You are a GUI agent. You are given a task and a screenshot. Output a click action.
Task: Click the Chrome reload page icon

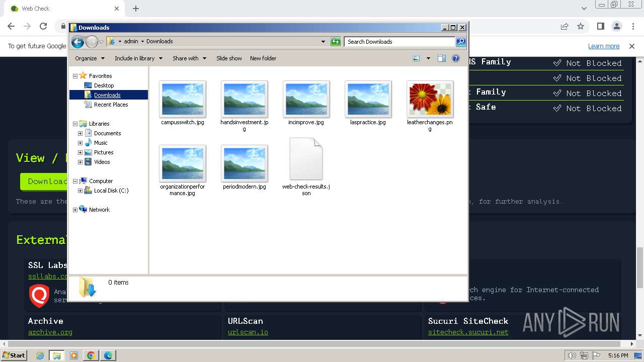[43, 26]
